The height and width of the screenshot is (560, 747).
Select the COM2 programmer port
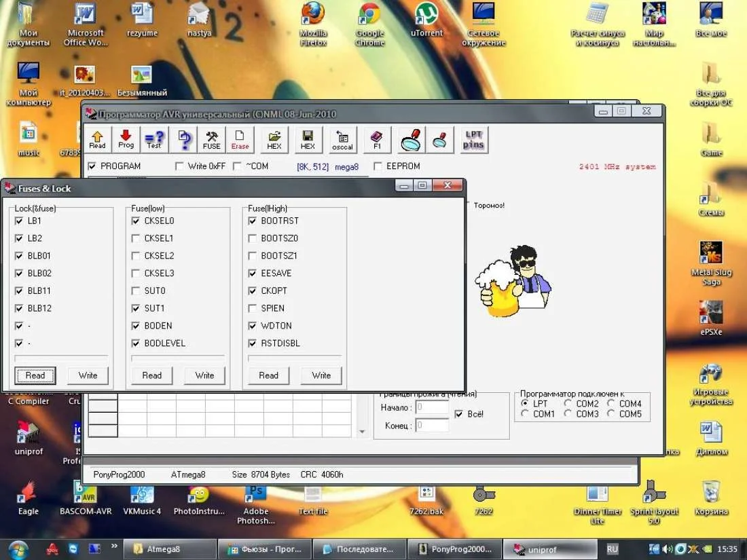pyautogui.click(x=568, y=403)
